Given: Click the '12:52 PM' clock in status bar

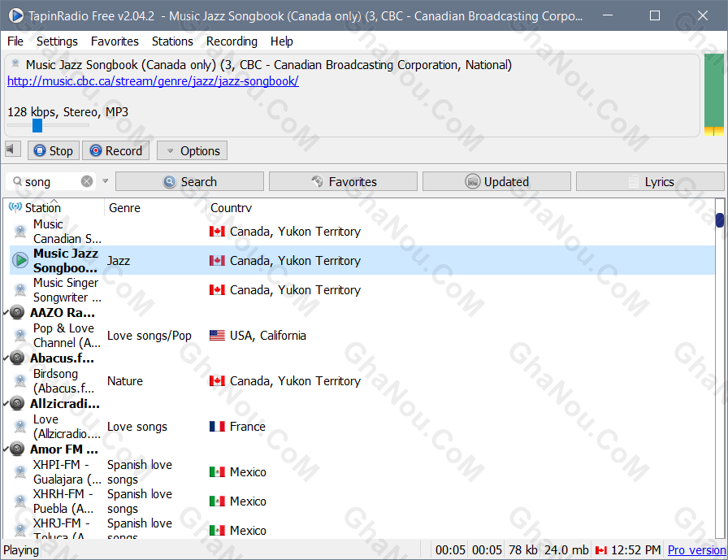Looking at the screenshot, I should (x=635, y=550).
